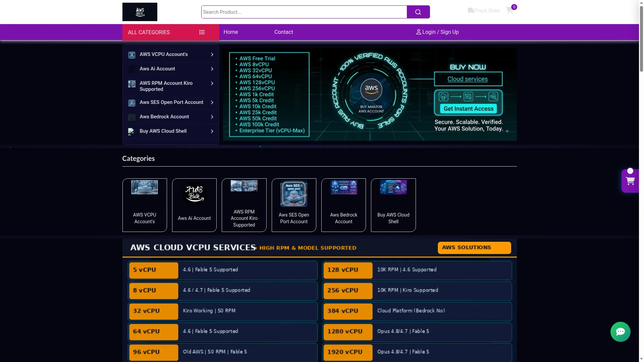
Task: Open AWS RPM Account Kiro card image
Action: coord(244,186)
